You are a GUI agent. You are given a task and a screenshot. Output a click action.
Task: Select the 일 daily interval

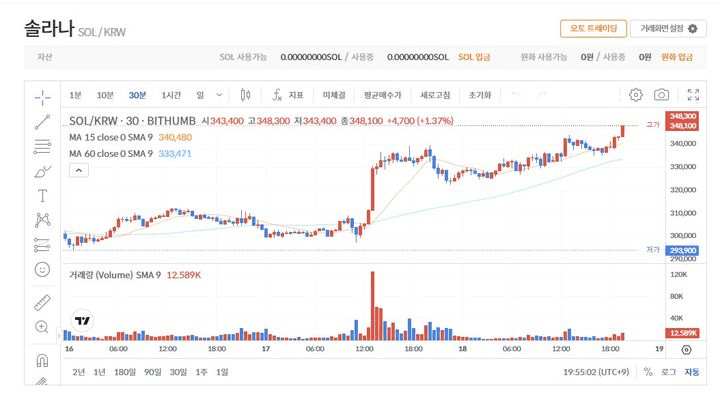(200, 95)
